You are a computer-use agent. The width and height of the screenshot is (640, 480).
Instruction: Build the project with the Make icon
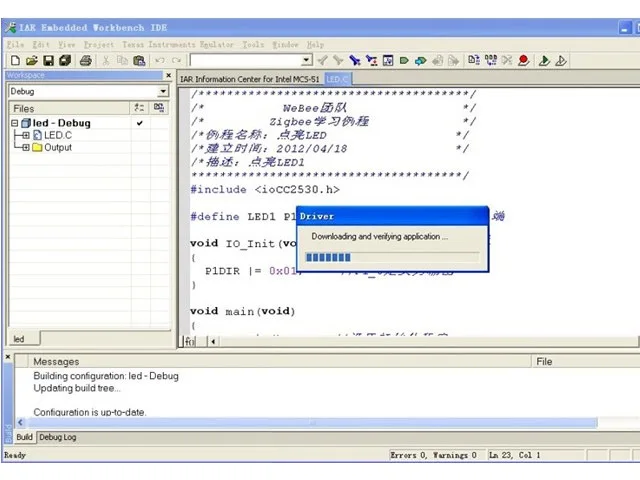pyautogui.click(x=491, y=60)
